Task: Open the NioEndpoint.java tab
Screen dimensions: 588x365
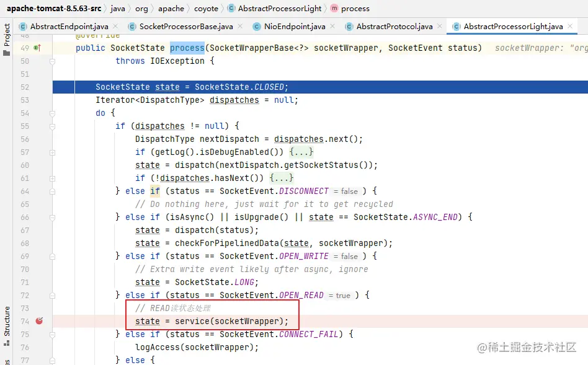Action: click(x=295, y=27)
